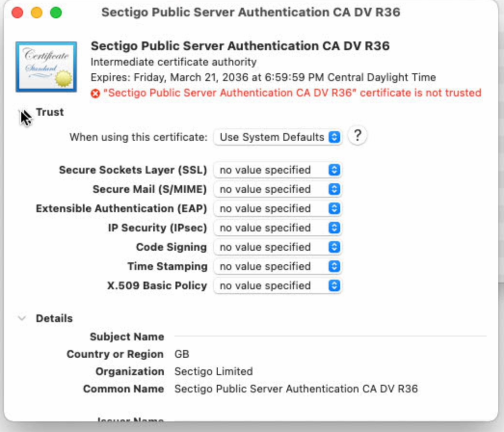Image resolution: width=504 pixels, height=432 pixels.
Task: Click the window title bar text
Action: click(251, 12)
